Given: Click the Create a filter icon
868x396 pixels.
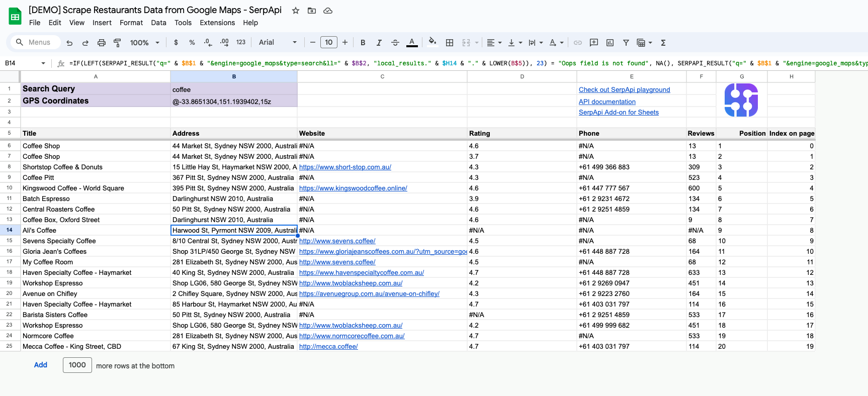Looking at the screenshot, I should pyautogui.click(x=626, y=43).
